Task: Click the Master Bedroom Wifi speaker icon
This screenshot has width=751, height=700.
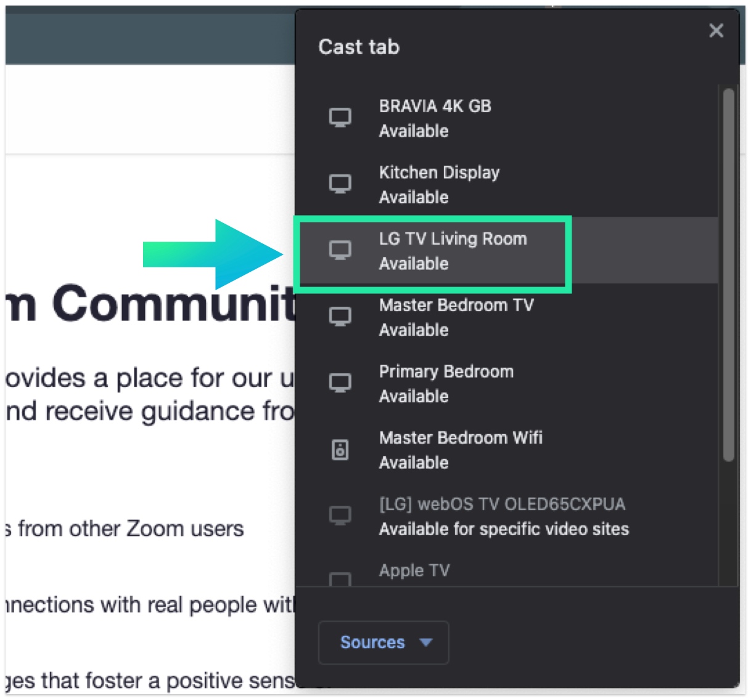Action: coord(340,450)
